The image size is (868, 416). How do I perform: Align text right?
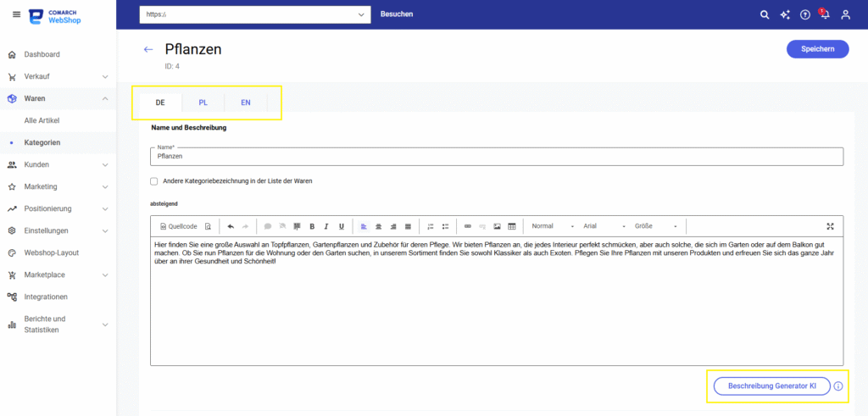393,226
